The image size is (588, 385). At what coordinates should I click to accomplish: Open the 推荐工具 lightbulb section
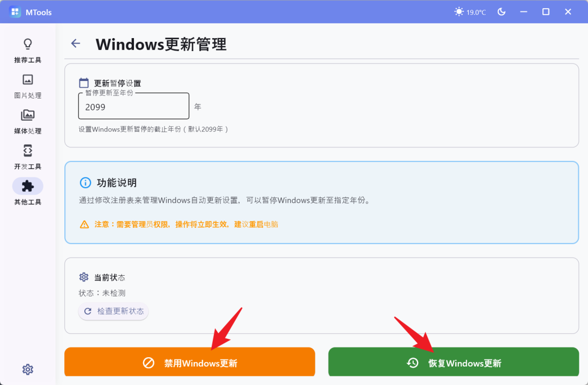pos(28,51)
